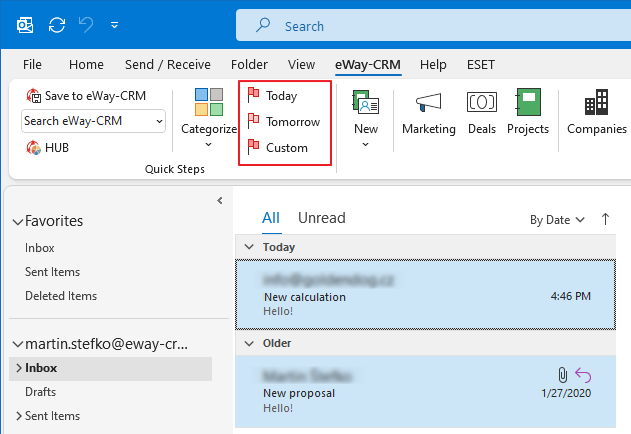Click the Undo arrow icon
631x434 pixels.
click(86, 25)
